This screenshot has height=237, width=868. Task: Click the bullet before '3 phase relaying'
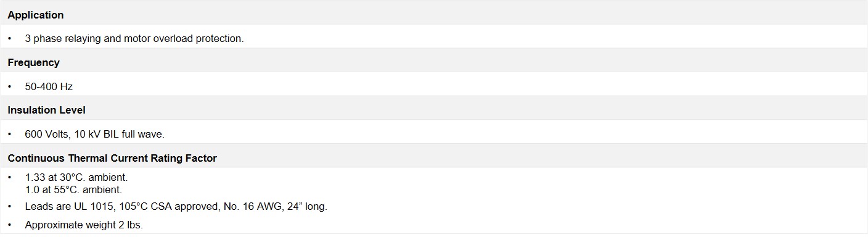pyautogui.click(x=10, y=38)
